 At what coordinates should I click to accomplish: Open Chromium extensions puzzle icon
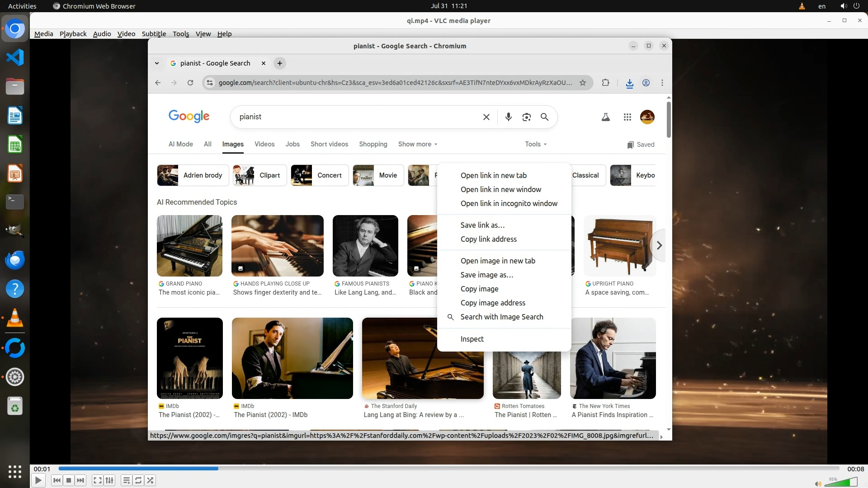pos(605,83)
